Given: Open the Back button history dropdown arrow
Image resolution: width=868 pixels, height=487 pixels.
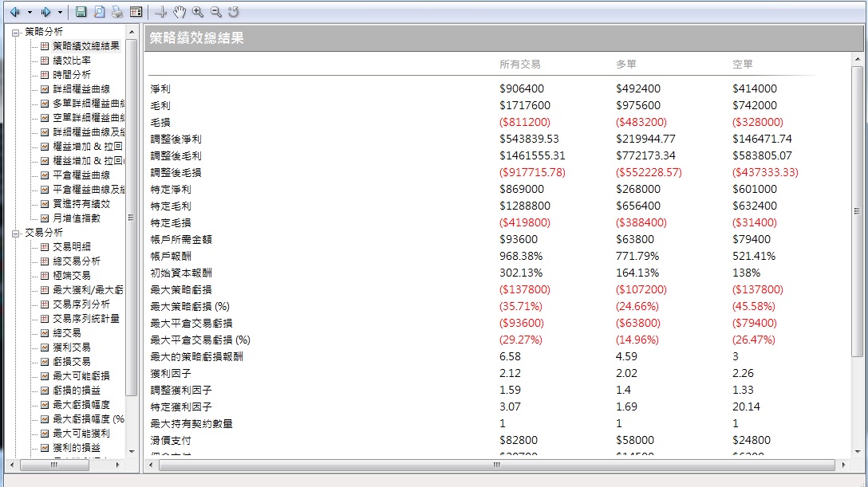Looking at the screenshot, I should 30,12.
